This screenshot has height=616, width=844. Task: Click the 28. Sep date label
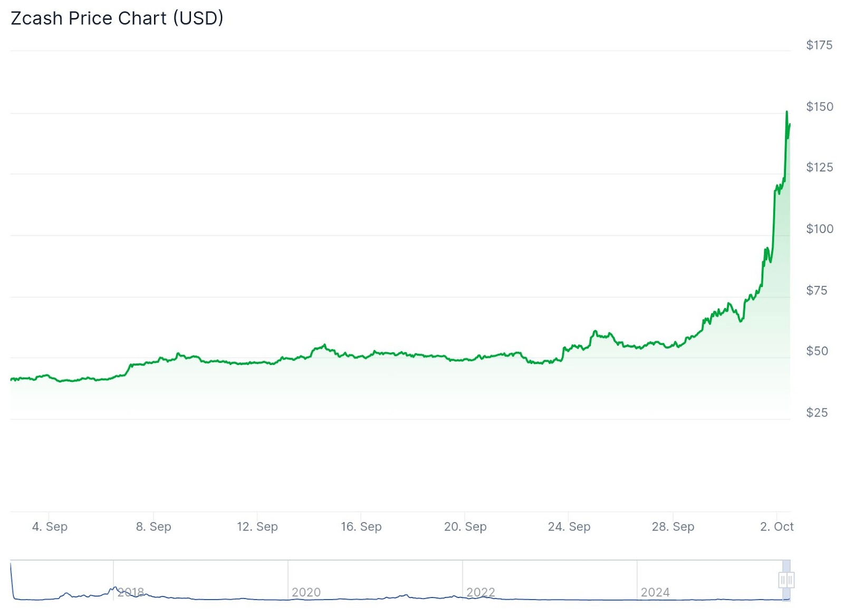tap(673, 526)
